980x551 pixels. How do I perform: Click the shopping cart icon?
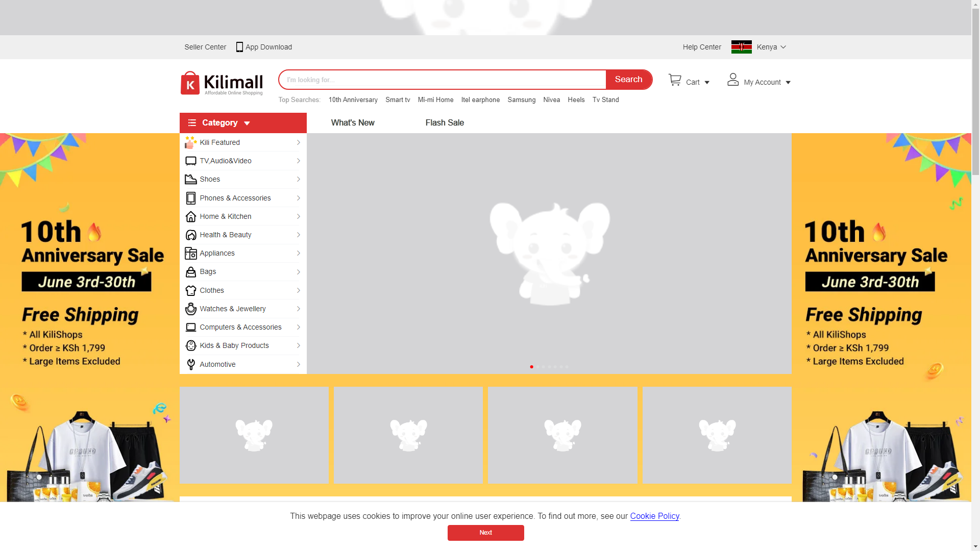675,80
